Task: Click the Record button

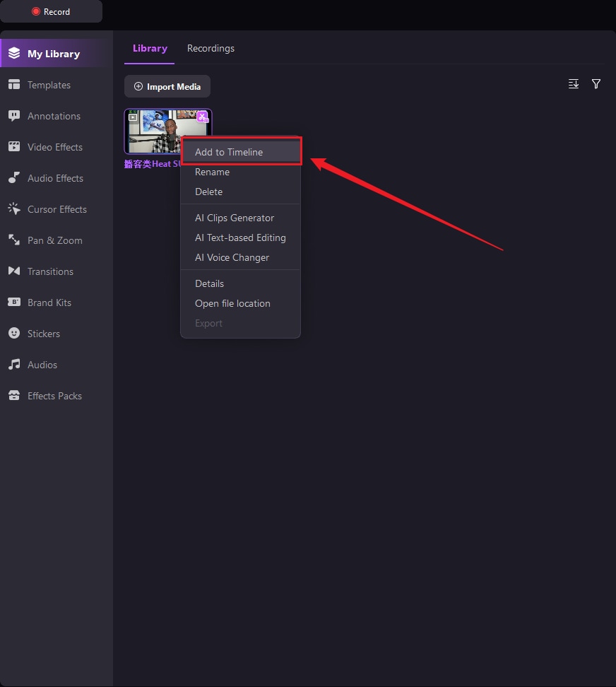Action: tap(51, 11)
